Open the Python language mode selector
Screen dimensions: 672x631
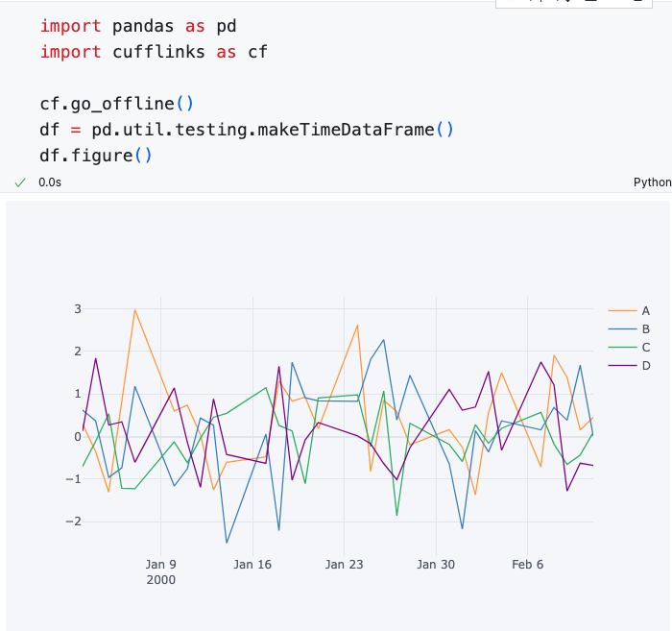click(x=652, y=182)
